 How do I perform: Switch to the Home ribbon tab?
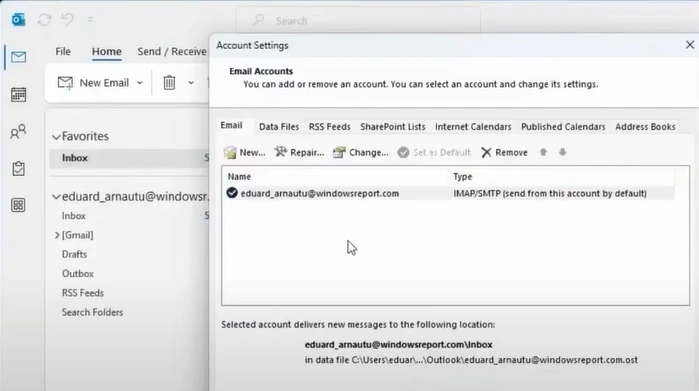coord(107,52)
